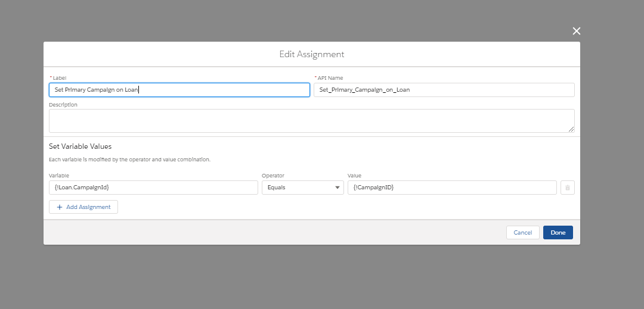
Task: Close the Edit Assignment dialog with X
Action: 576,31
